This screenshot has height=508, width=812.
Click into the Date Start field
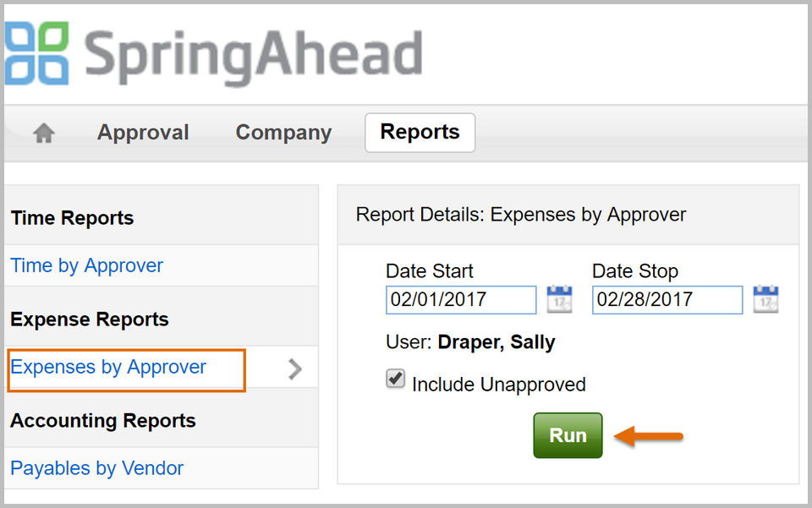pos(461,300)
